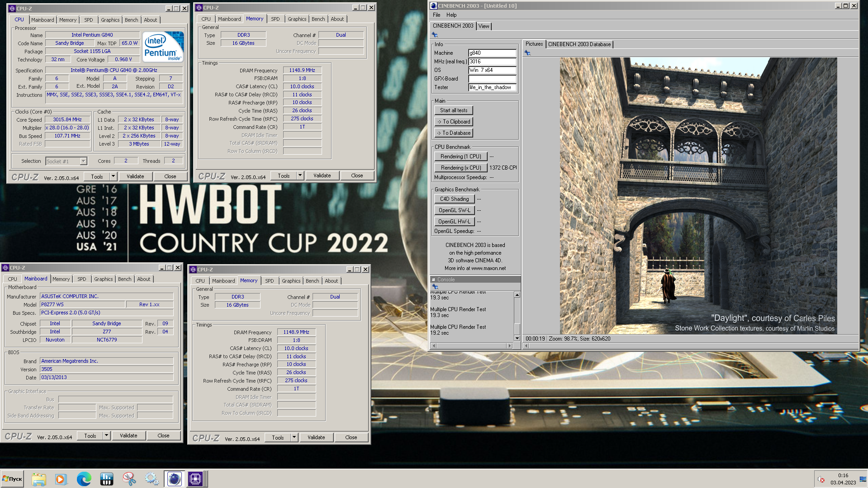Click the clock showing 0:16
This screenshot has height=488, width=868.
(843, 475)
